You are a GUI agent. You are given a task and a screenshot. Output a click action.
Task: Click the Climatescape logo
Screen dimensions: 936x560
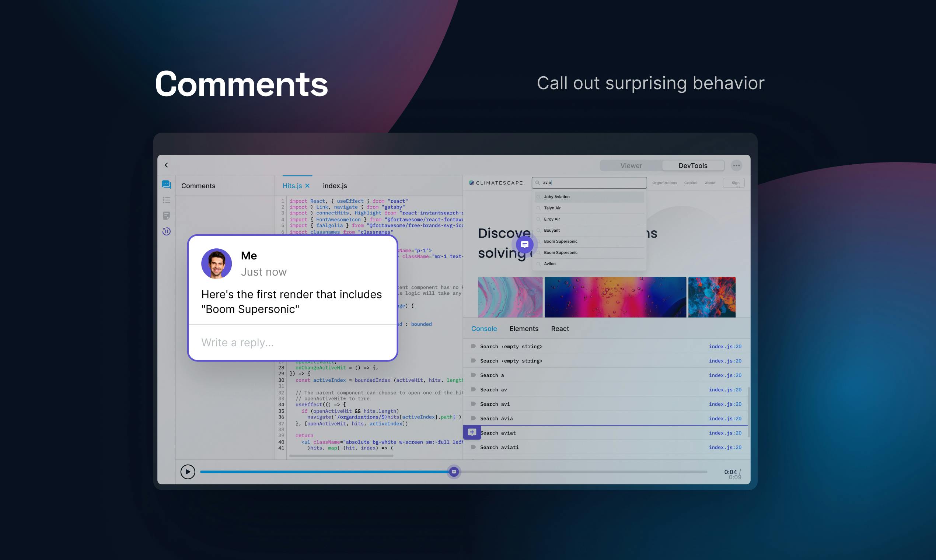[496, 183]
